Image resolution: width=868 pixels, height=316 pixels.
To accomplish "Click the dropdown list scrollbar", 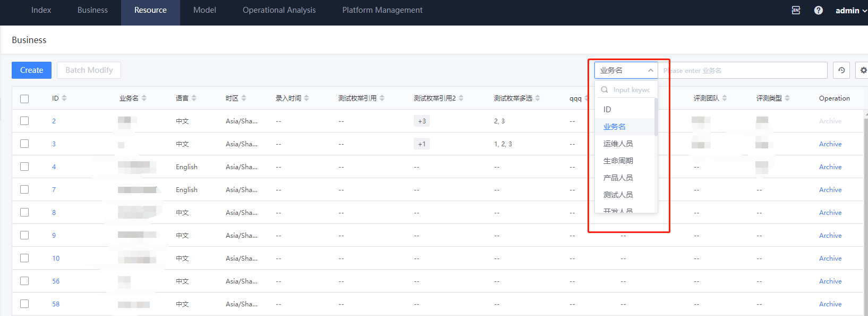I will coord(656,117).
